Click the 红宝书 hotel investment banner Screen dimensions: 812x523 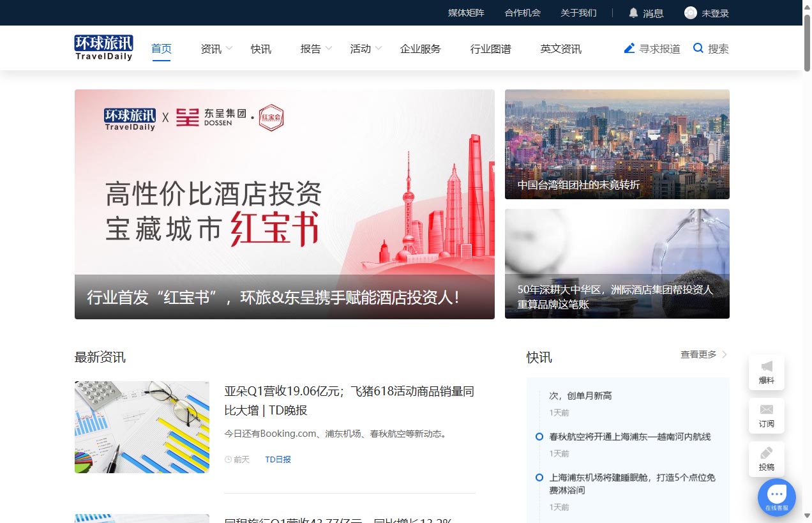285,203
